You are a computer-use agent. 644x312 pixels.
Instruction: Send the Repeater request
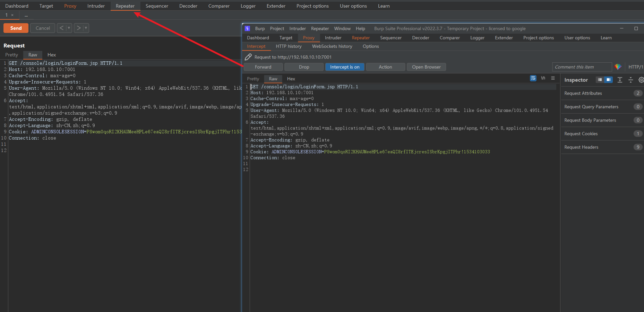tap(16, 28)
